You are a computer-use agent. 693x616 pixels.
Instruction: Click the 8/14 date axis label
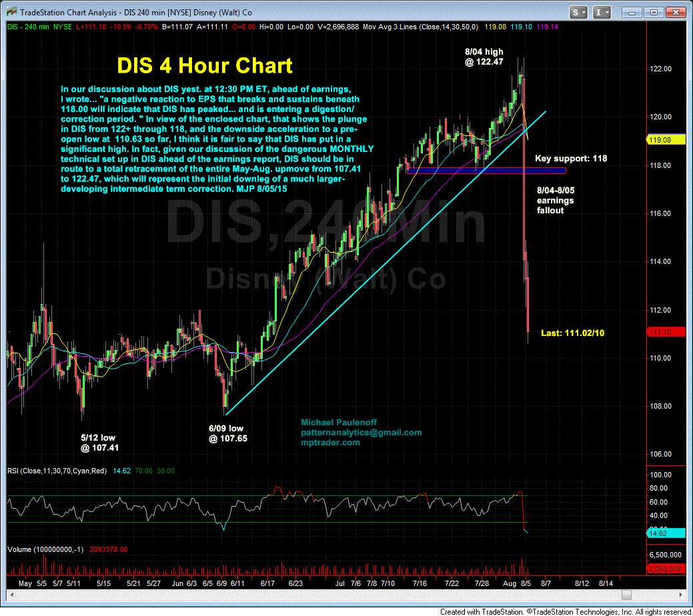pyautogui.click(x=606, y=583)
